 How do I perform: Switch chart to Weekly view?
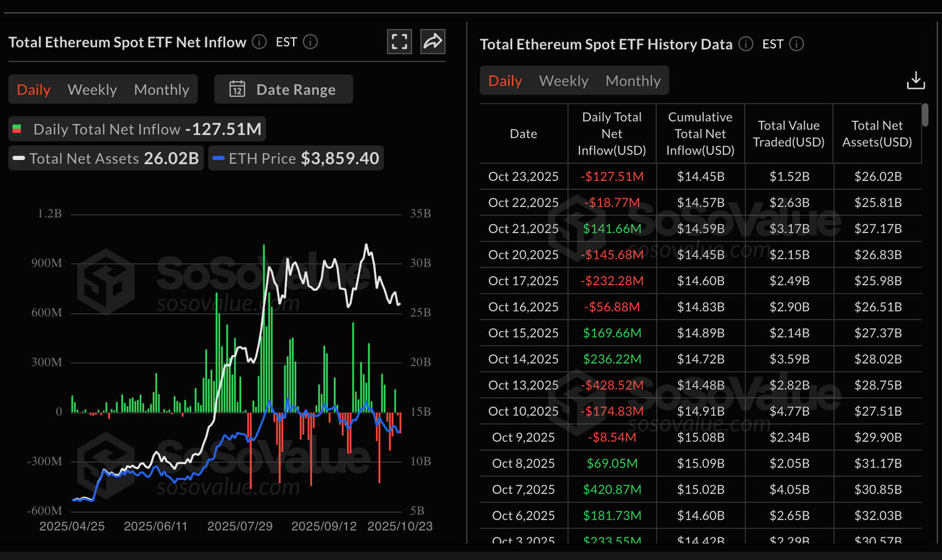92,90
